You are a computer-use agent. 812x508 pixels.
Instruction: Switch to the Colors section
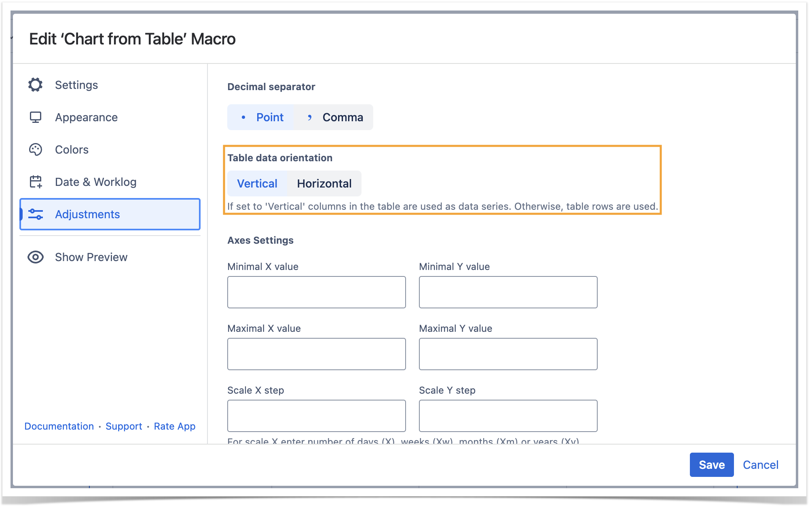tap(72, 150)
